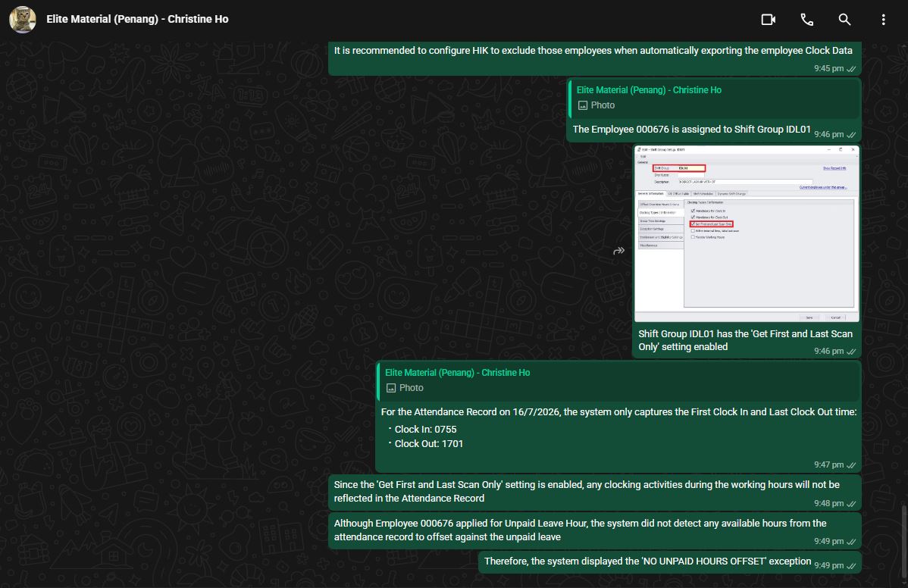Viewport: 908px width, 588px height.
Task: Click 'Clock Out: 1701' line
Action: coord(428,444)
